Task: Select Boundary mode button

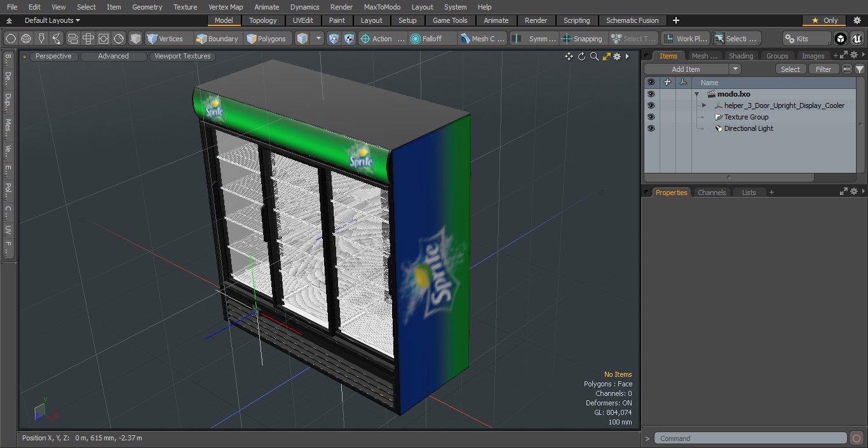Action: tap(217, 39)
